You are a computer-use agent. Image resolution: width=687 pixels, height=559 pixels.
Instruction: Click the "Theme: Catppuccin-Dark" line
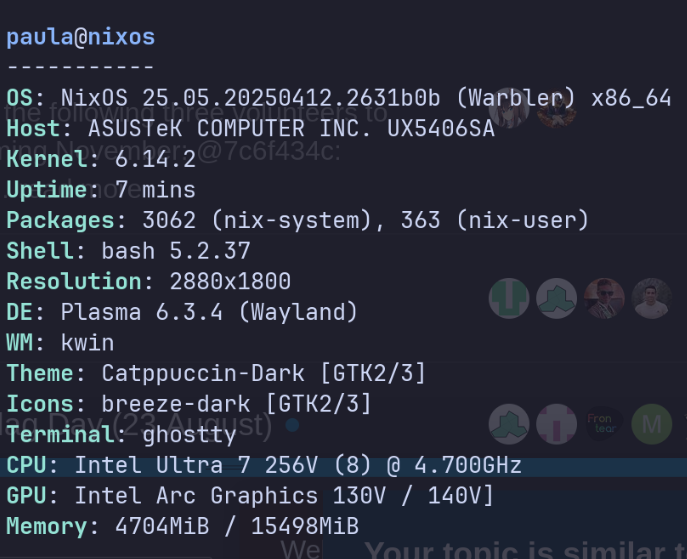pyautogui.click(x=216, y=374)
